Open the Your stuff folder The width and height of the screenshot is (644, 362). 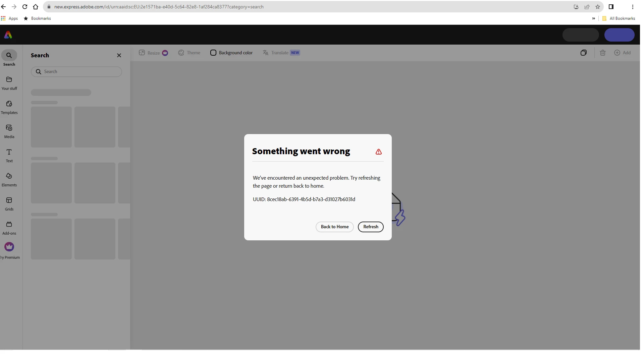tap(9, 80)
